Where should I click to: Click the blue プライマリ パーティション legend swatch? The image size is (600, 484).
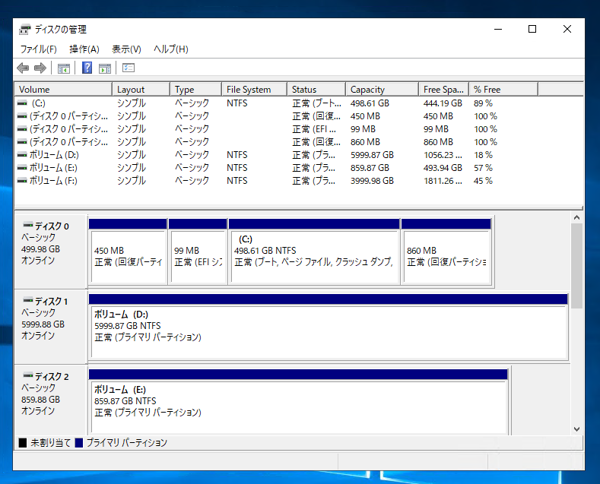(x=79, y=443)
